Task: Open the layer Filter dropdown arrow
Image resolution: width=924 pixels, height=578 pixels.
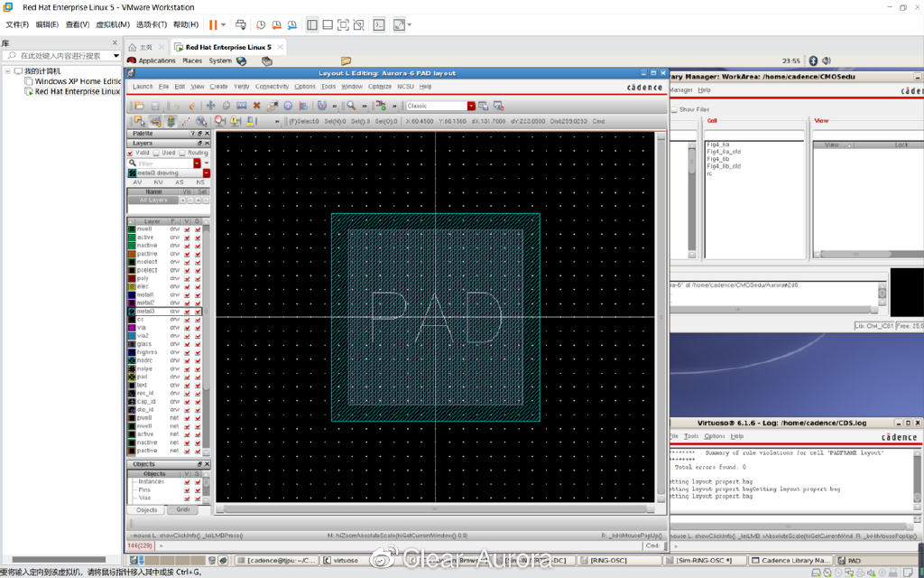Action: (197, 163)
